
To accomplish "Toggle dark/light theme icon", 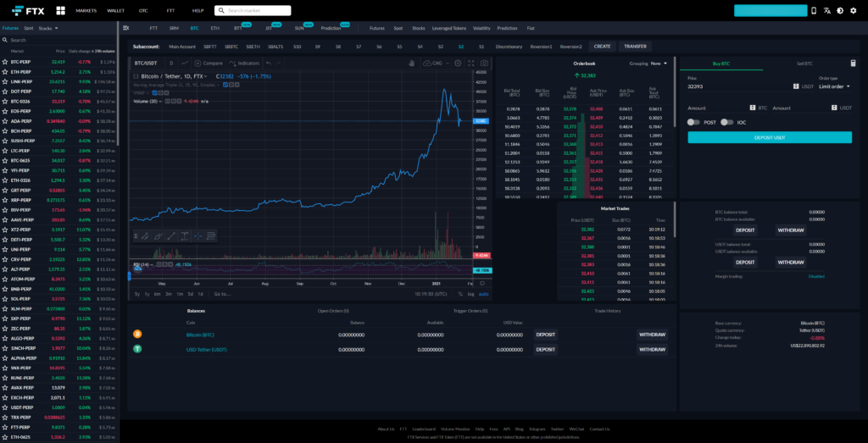I will [840, 10].
